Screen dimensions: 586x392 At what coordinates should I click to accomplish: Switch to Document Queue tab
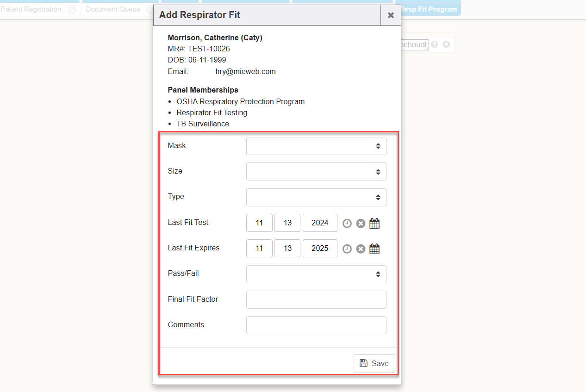113,9
